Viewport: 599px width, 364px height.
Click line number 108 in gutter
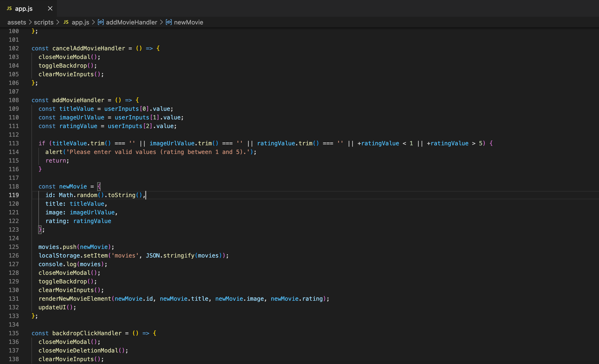(14, 100)
